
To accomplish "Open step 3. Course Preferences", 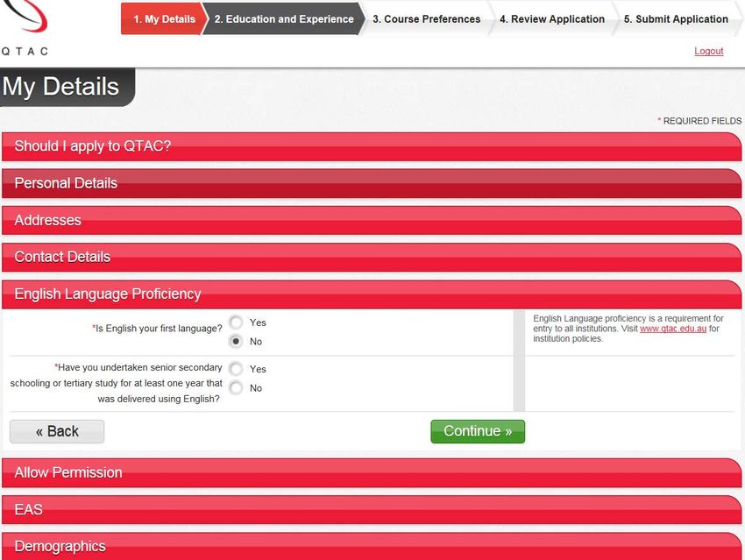I will (x=426, y=19).
